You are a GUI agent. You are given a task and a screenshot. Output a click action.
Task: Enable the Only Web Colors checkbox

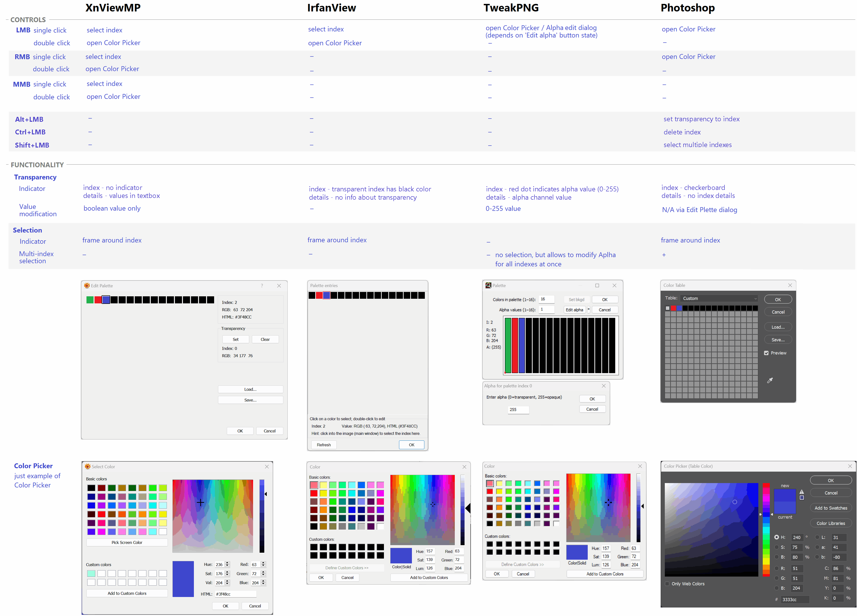pyautogui.click(x=667, y=584)
